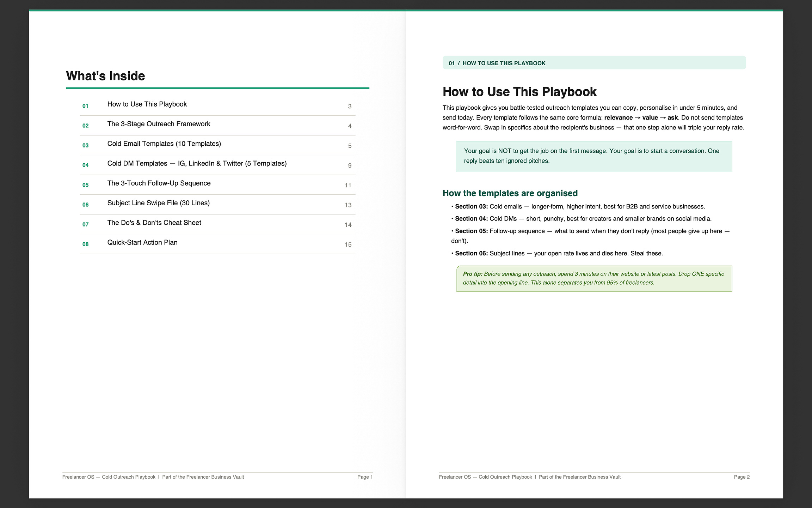The height and width of the screenshot is (508, 812).
Task: Click 'How the templates are organised' heading
Action: [x=510, y=193]
